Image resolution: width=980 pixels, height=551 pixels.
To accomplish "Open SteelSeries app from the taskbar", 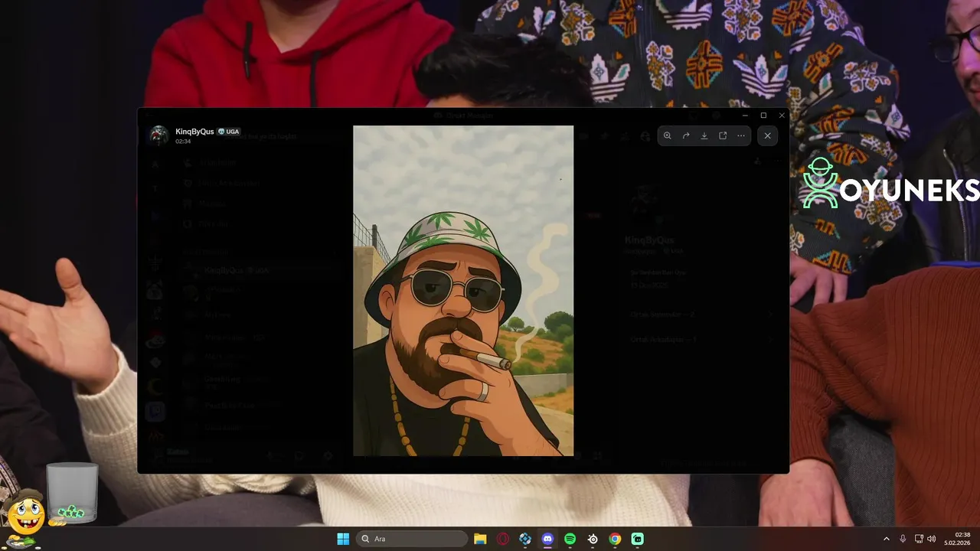I will click(x=593, y=539).
